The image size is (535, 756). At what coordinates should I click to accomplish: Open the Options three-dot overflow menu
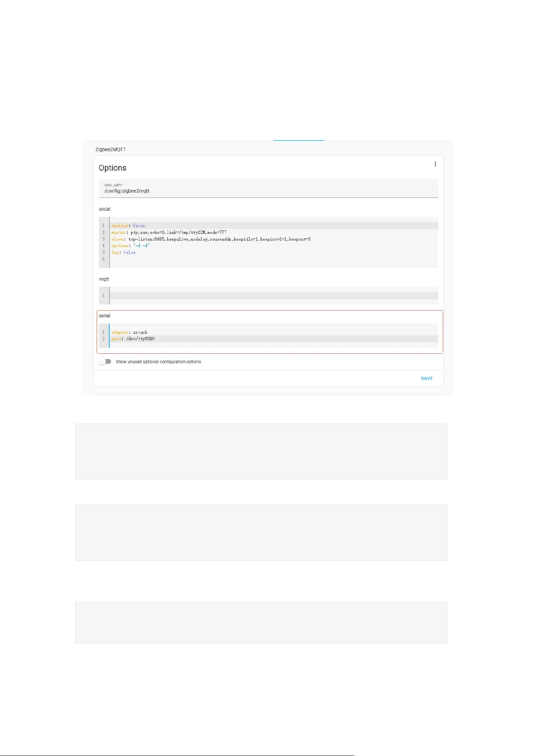pyautogui.click(x=435, y=164)
